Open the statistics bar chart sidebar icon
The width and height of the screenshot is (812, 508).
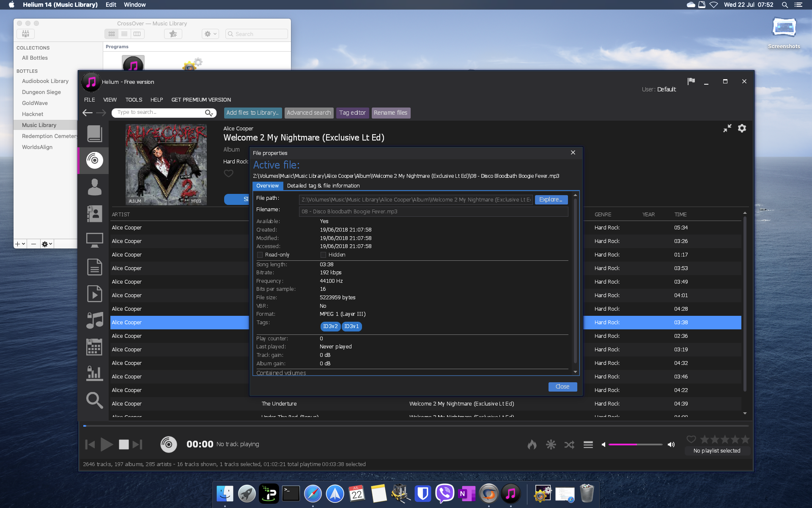click(94, 373)
